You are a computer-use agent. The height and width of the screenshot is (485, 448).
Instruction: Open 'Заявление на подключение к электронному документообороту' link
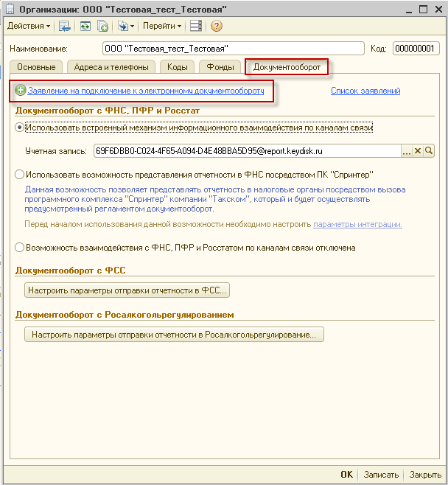pyautogui.click(x=145, y=91)
